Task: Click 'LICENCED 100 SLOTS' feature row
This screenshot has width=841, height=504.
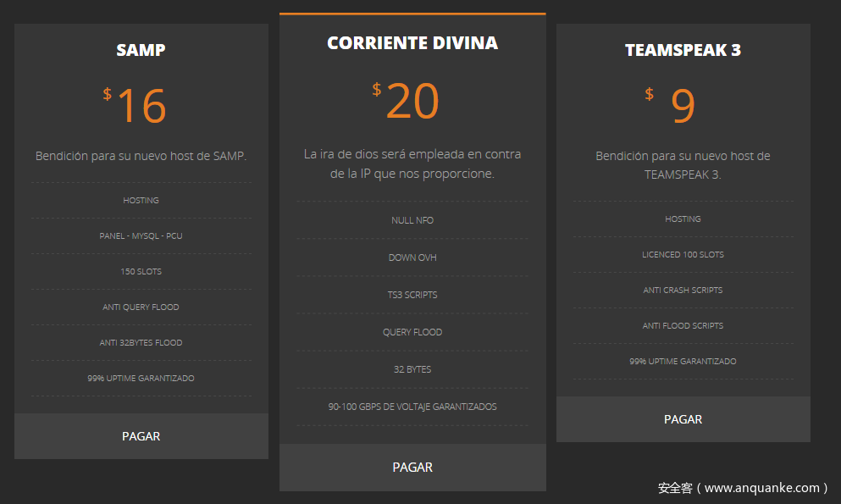Action: [683, 255]
